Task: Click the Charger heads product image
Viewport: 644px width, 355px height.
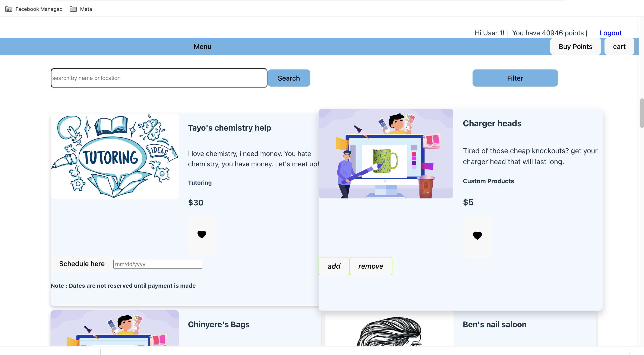Action: [x=385, y=154]
